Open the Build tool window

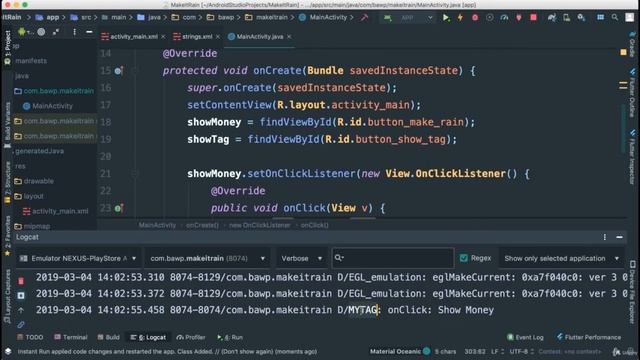(109, 337)
